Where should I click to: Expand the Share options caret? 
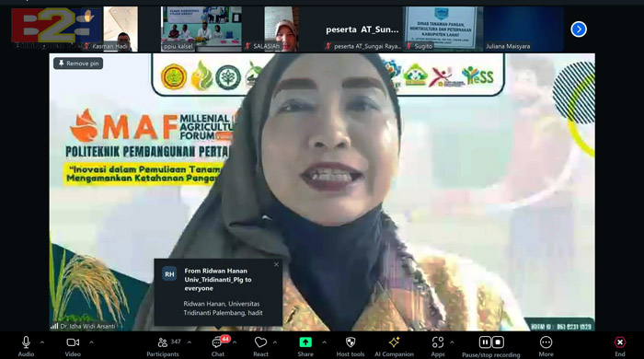pyautogui.click(x=325, y=342)
